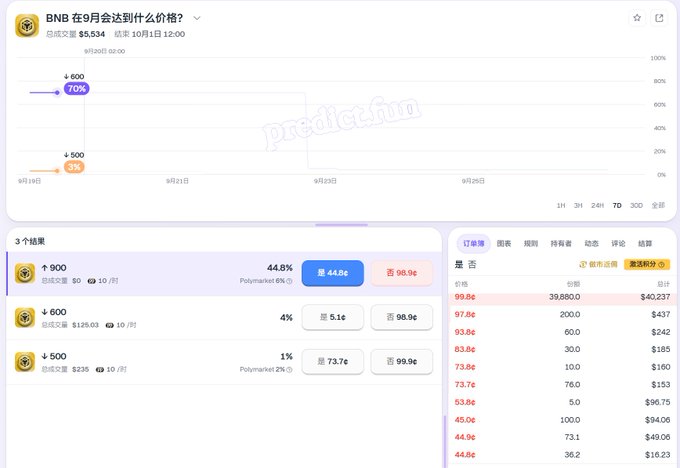680x468 pixels.
Task: Click points icon in the ↓500 row
Action: coord(99,370)
